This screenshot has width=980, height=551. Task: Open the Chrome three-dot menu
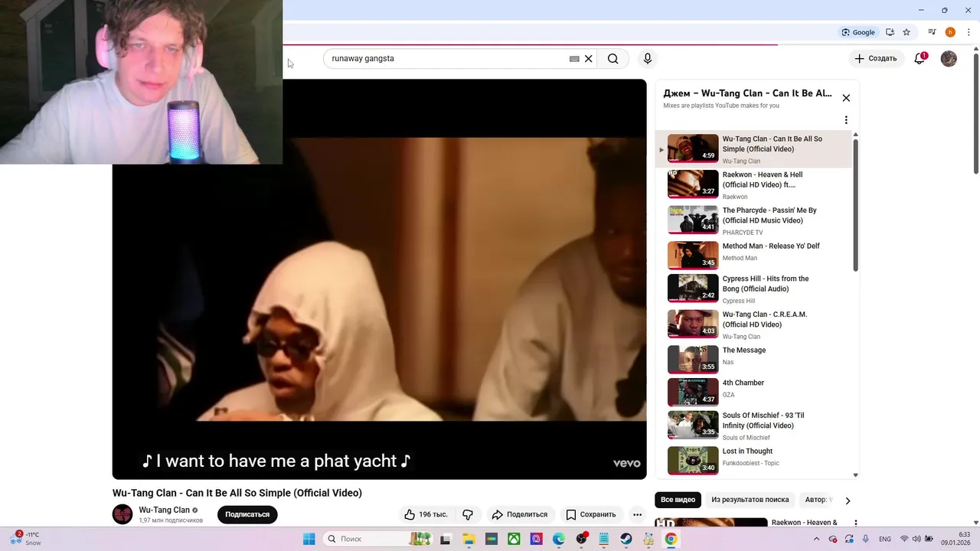pos(969,32)
